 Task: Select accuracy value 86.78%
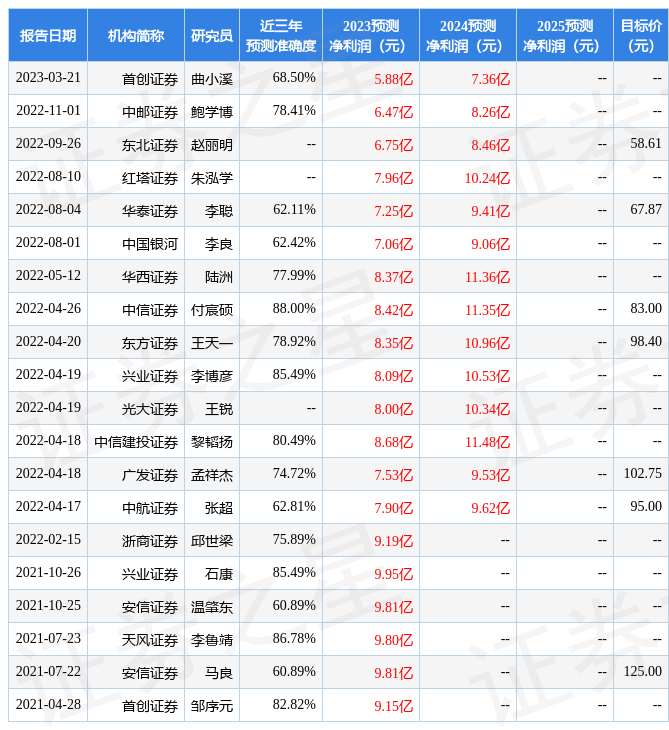(x=294, y=639)
